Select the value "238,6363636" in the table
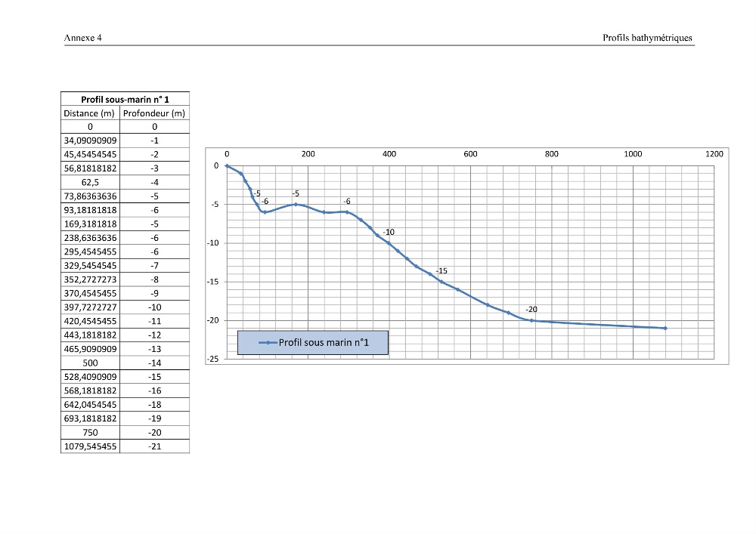Viewport: 756px width, 534px height. (90, 239)
